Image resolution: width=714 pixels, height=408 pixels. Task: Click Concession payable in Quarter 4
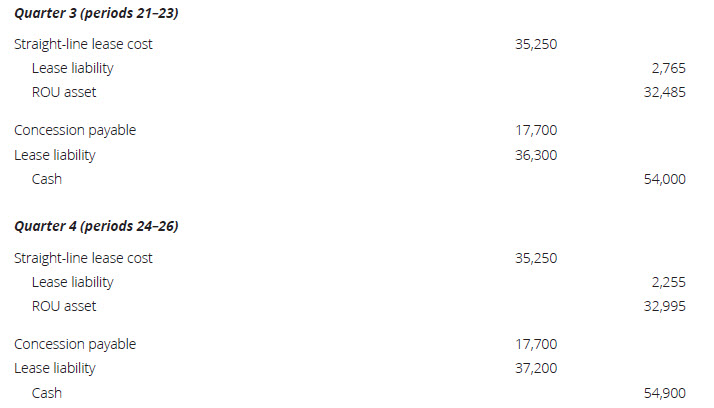[75, 344]
